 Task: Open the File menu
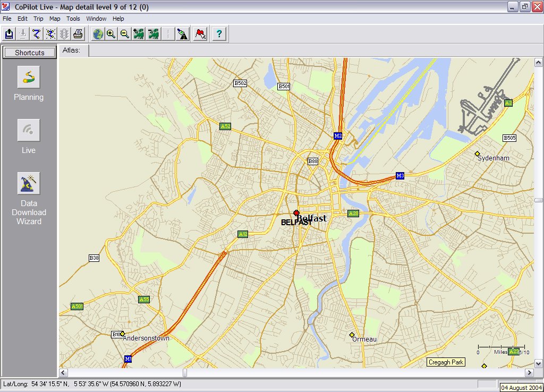point(7,19)
